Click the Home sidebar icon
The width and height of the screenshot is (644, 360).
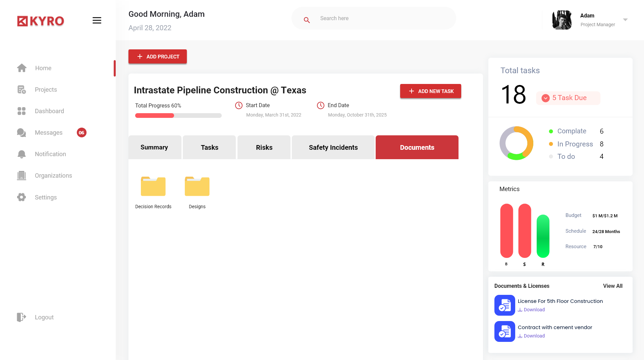point(22,68)
